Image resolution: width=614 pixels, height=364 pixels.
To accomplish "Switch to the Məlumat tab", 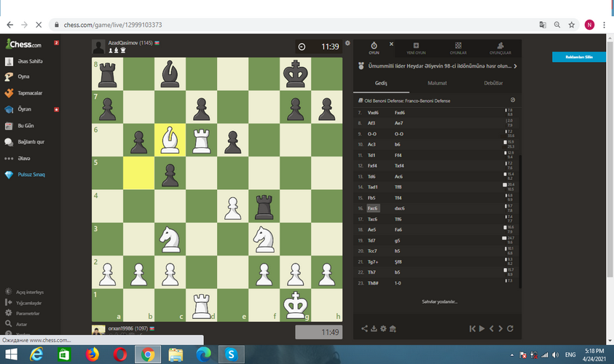I will coord(437,84).
